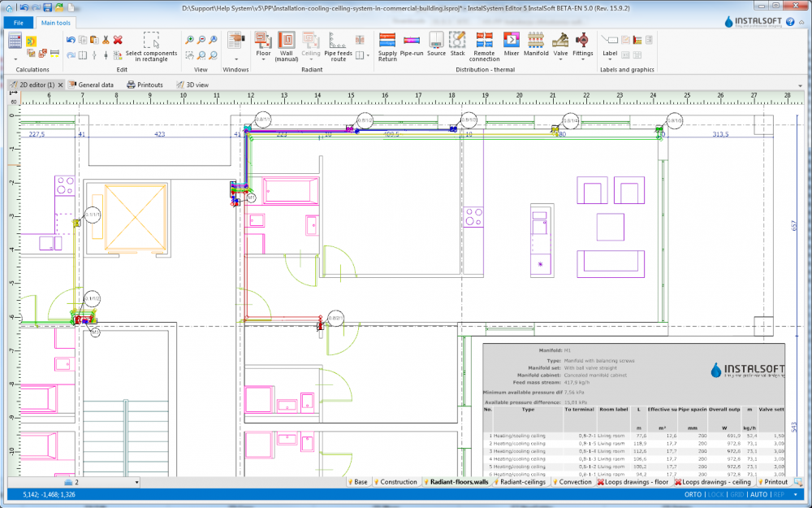
Task: Insert a Manifold component
Action: pyautogui.click(x=536, y=45)
